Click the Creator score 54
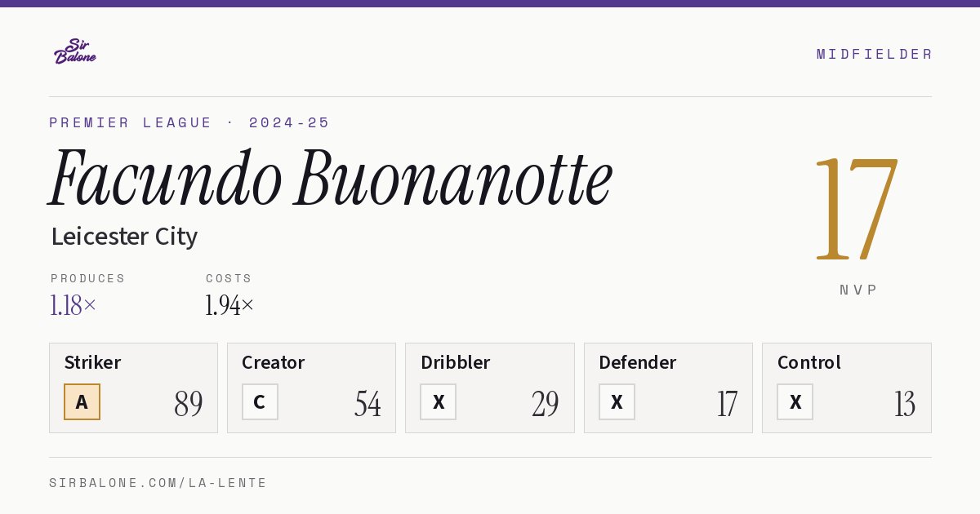 367,404
